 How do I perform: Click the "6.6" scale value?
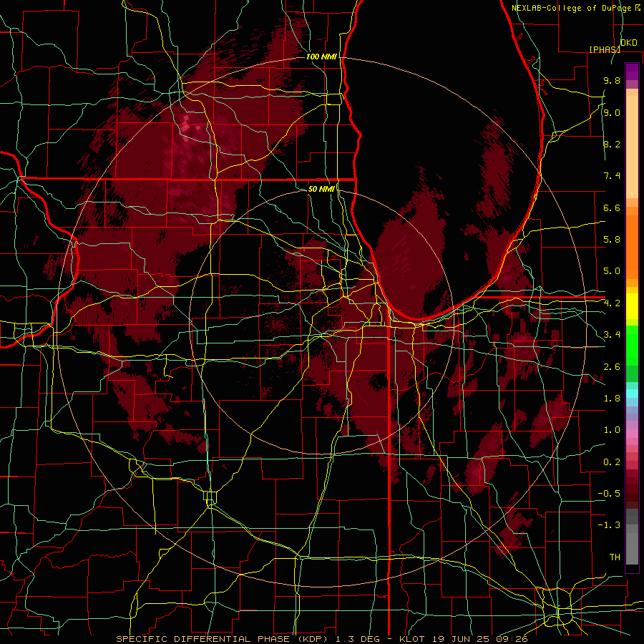pyautogui.click(x=612, y=208)
